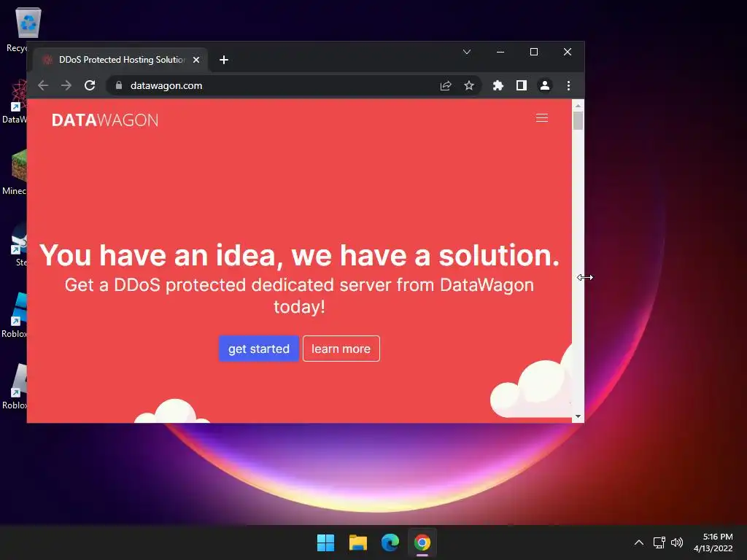Screen dimensions: 747x560
Task: Click the scrollbar down arrow
Action: [578, 416]
